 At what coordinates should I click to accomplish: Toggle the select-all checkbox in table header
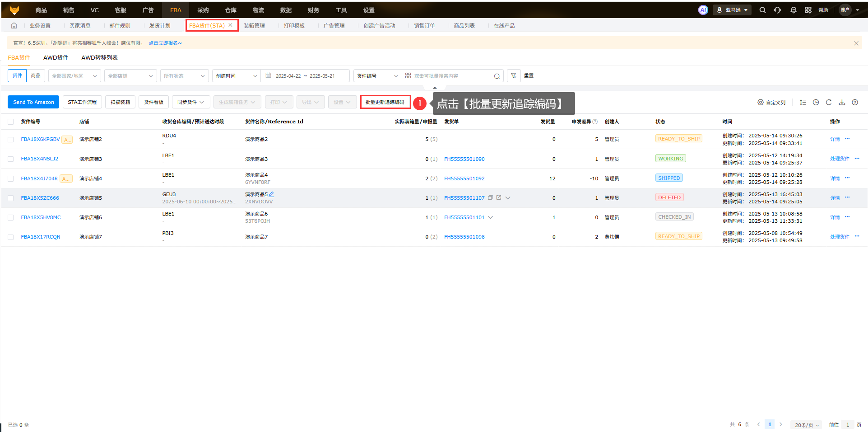coord(11,122)
